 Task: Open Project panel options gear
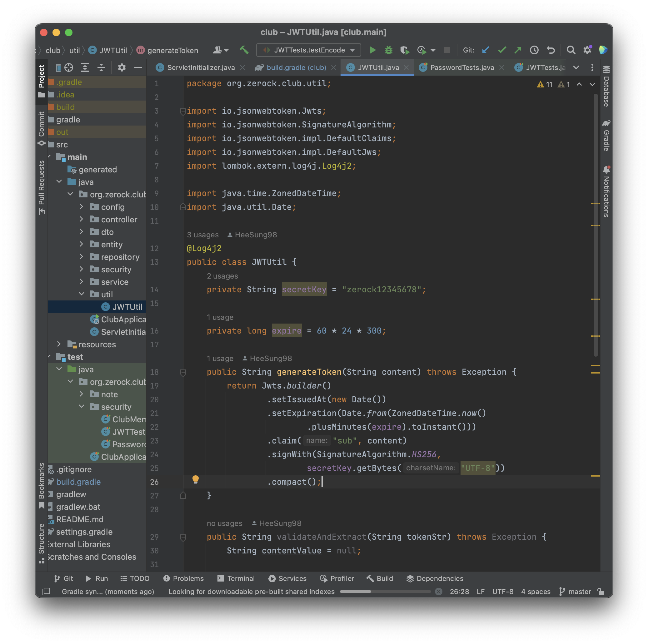[122, 68]
